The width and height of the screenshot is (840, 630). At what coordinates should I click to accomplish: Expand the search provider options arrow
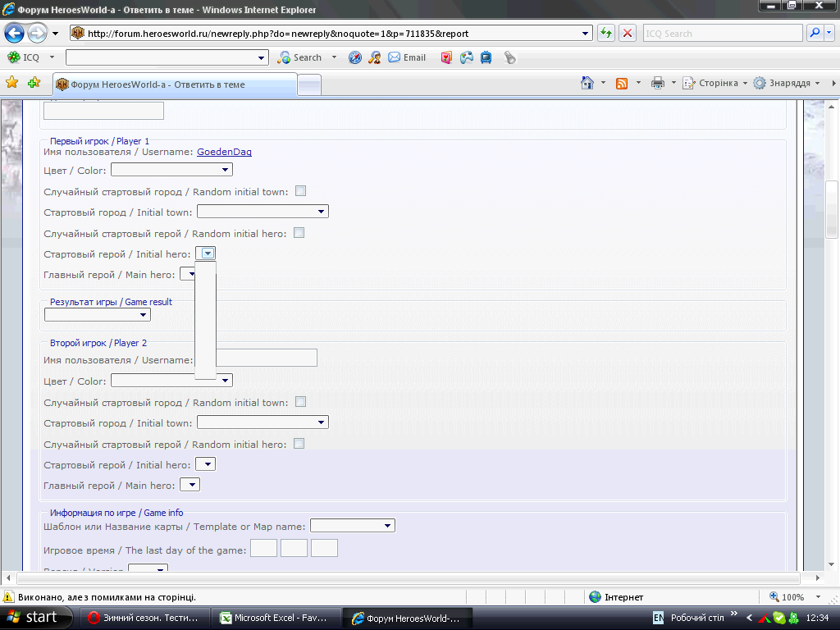point(829,33)
